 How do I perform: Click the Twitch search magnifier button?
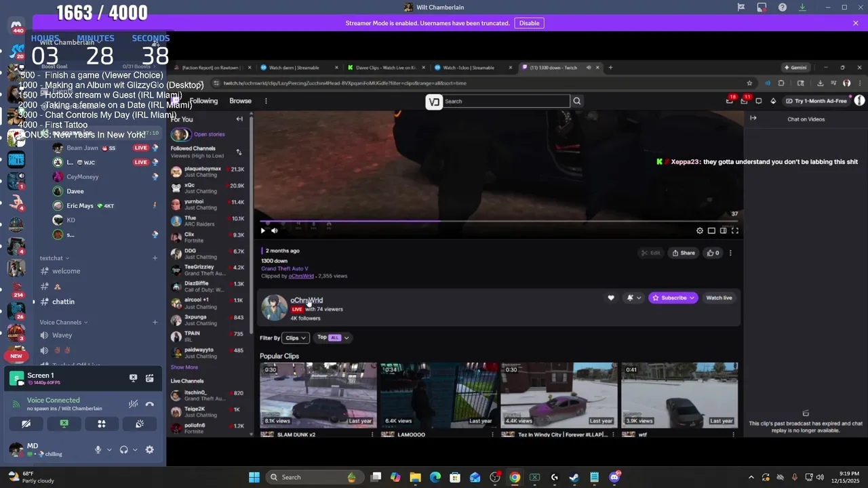point(577,101)
